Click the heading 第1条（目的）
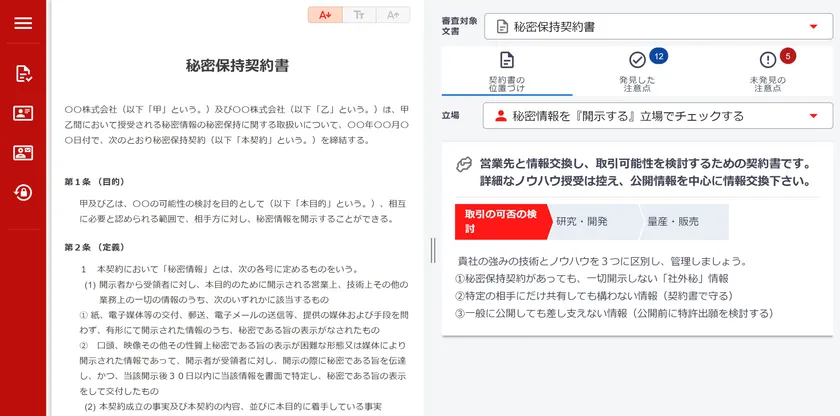840x416 pixels. 95,182
